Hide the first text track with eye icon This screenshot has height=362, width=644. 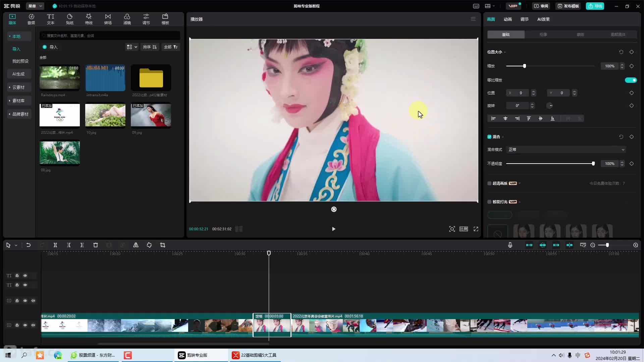[x=25, y=276]
